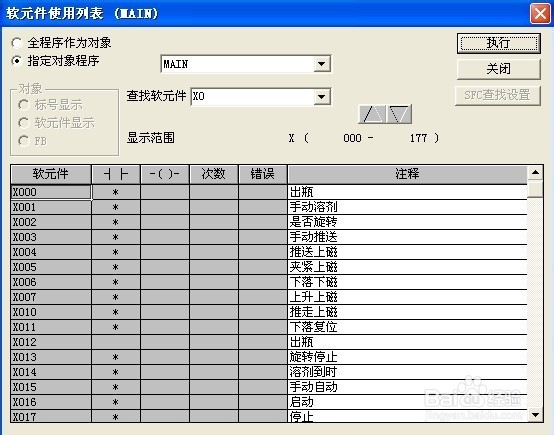Select the X002 device cell
Image resolution: width=554 pixels, height=435 pixels.
51,222
